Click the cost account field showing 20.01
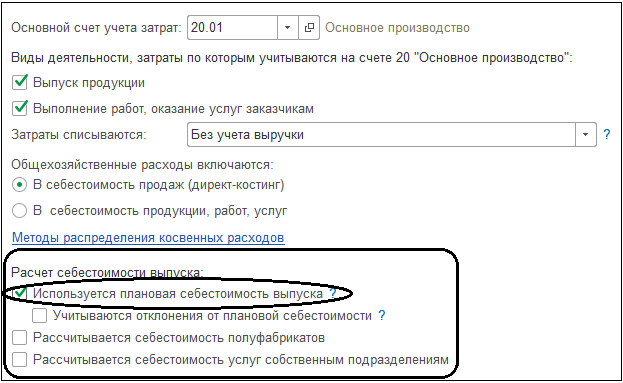The width and height of the screenshot is (623, 383). [232, 28]
